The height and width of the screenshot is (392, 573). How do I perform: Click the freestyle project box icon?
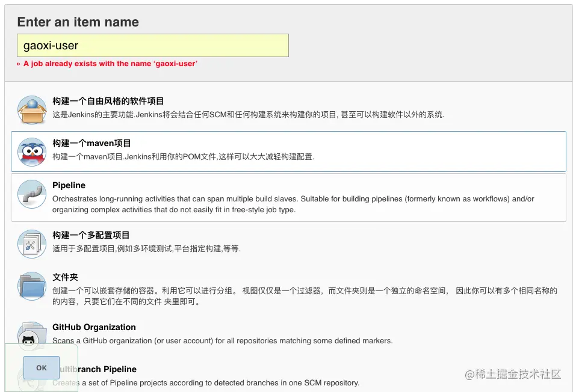tap(32, 109)
